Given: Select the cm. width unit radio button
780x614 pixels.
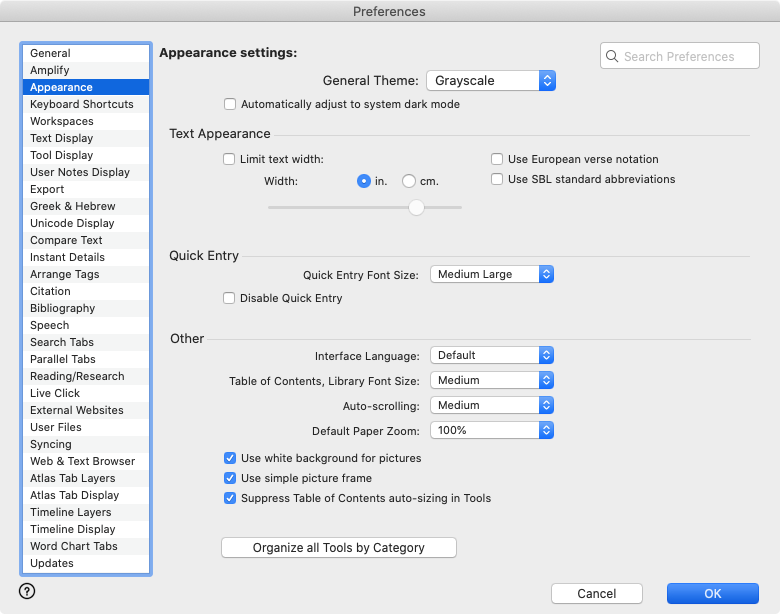Looking at the screenshot, I should pyautogui.click(x=409, y=181).
